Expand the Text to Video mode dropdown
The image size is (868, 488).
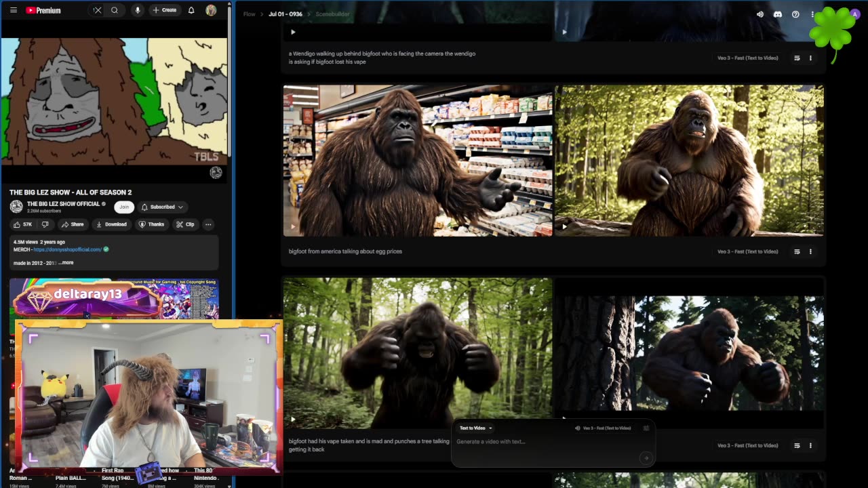click(x=476, y=428)
